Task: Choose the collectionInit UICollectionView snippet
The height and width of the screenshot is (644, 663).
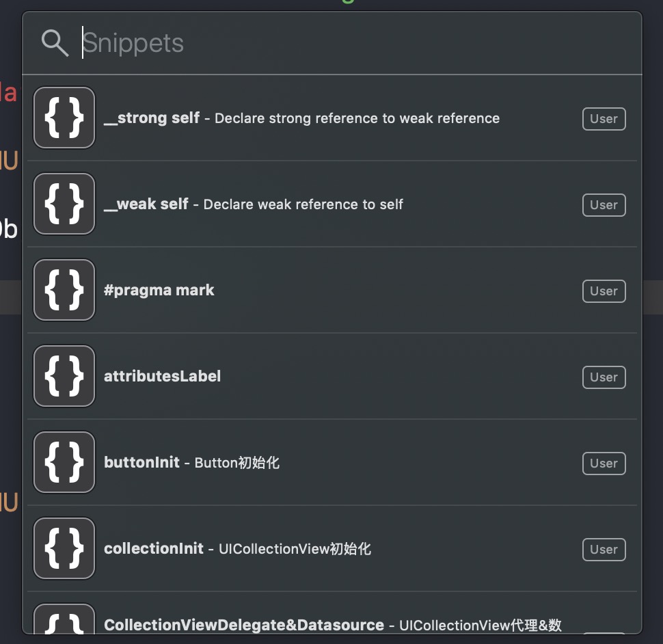Action: click(x=237, y=549)
